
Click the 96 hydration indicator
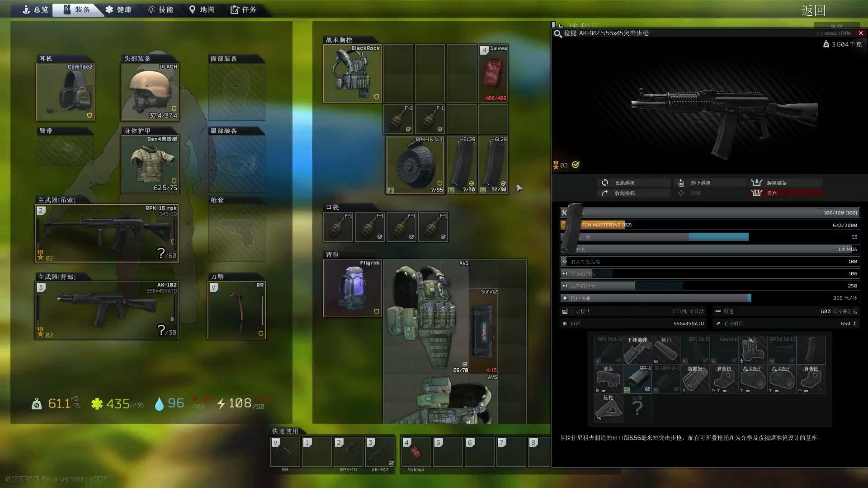click(170, 403)
